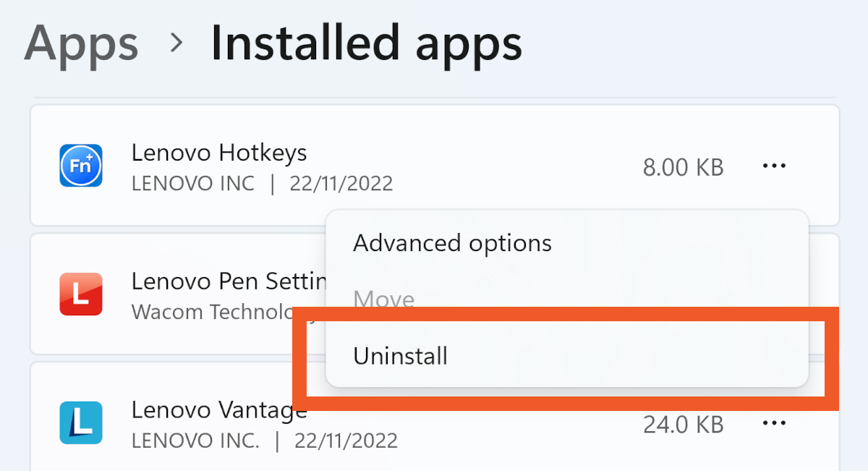Select Uninstall in the context menu
Image resolution: width=868 pixels, height=471 pixels.
click(x=400, y=356)
